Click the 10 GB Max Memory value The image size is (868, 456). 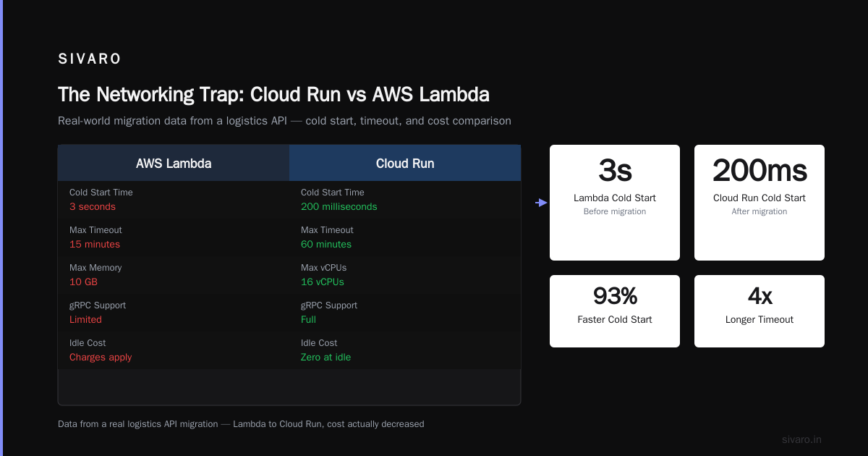click(83, 282)
